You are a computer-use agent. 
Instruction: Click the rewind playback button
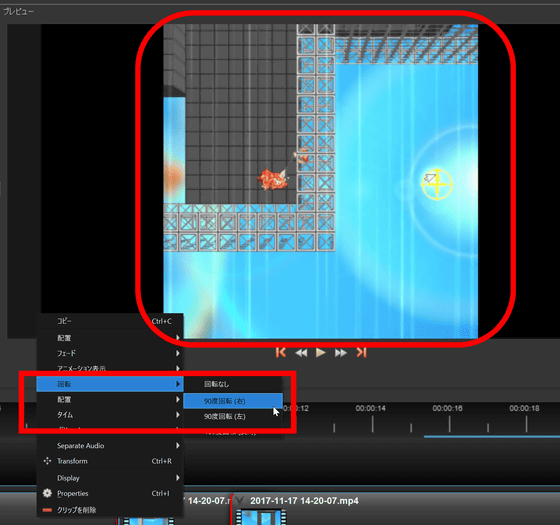(301, 353)
